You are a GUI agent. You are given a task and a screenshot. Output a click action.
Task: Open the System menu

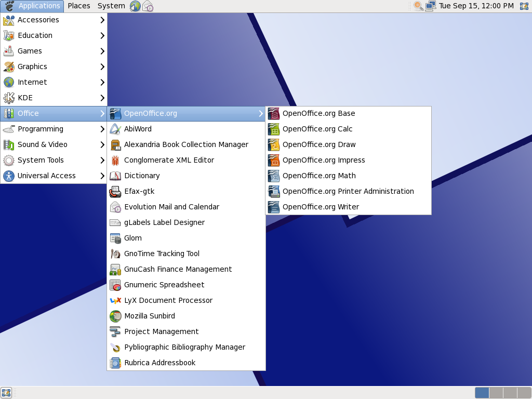(x=111, y=6)
